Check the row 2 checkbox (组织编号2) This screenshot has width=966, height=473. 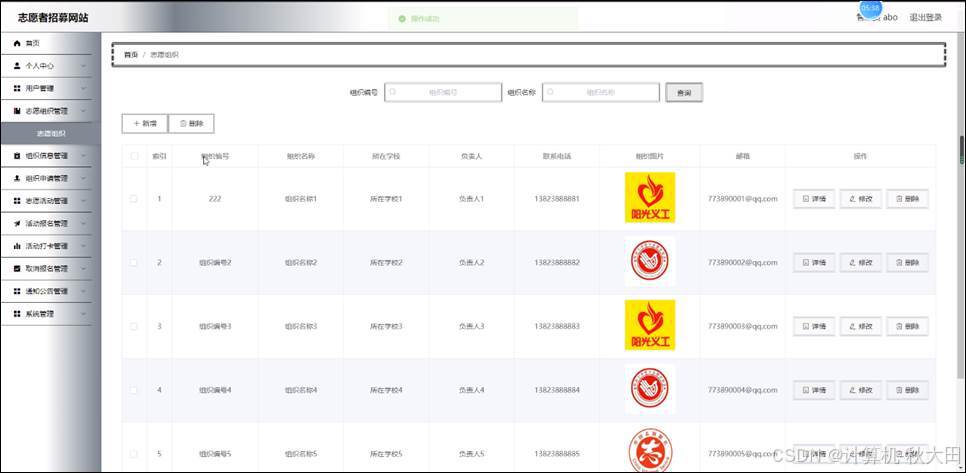(x=134, y=262)
